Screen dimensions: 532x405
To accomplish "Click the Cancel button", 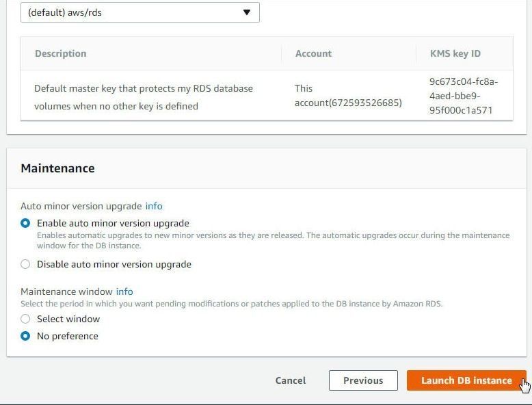I will pos(291,380).
